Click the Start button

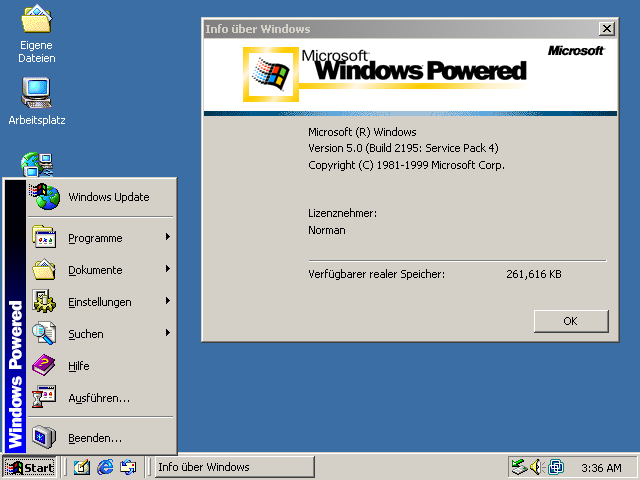(x=29, y=467)
